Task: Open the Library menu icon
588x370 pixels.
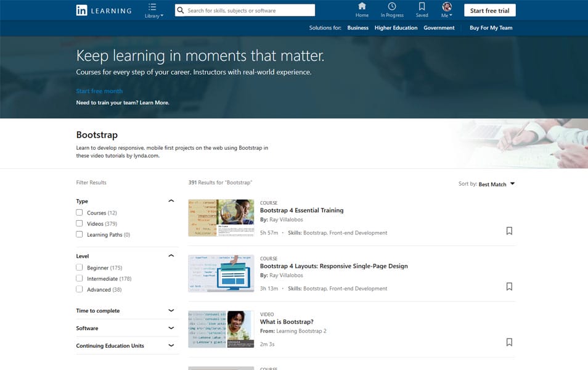Action: pos(152,7)
